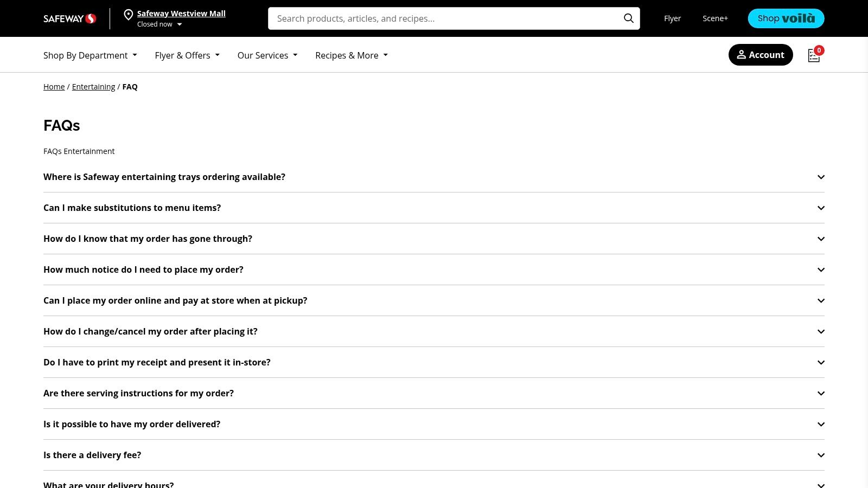868x488 pixels.
Task: Open Shop By Department menu
Action: point(90,55)
